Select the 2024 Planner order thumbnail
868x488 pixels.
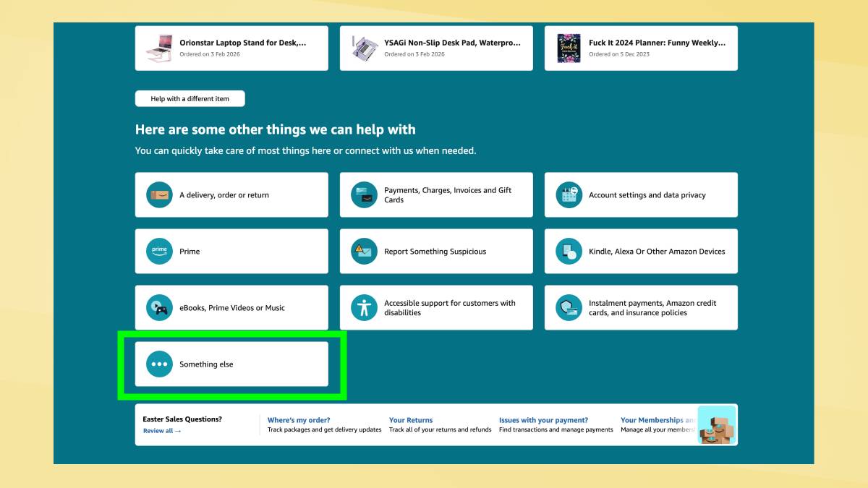coord(569,48)
